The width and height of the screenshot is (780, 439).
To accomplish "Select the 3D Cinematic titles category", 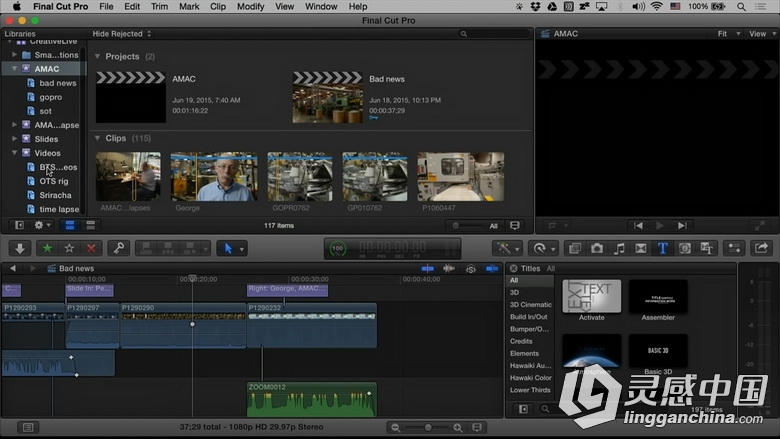I will tap(530, 304).
